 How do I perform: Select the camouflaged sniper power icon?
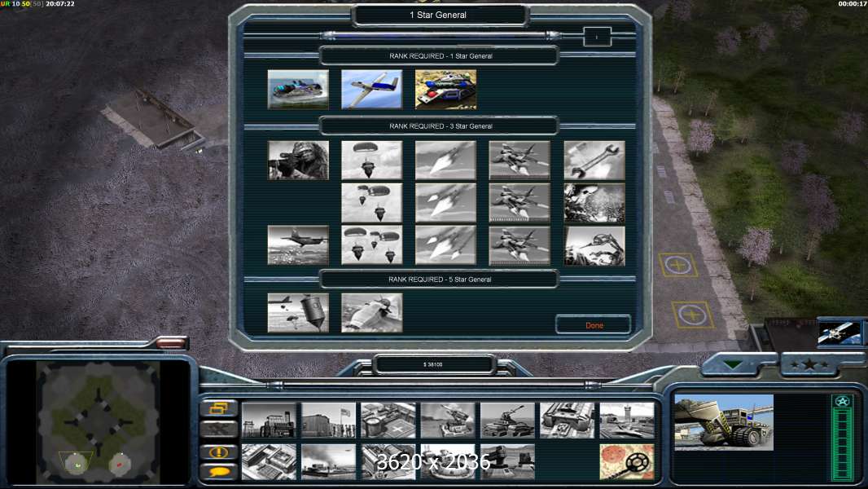[298, 160]
